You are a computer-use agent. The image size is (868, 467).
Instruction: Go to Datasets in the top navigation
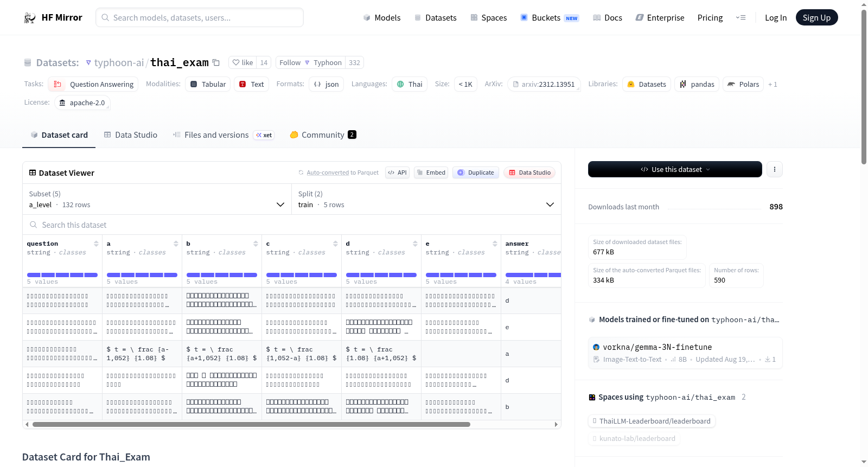click(435, 17)
